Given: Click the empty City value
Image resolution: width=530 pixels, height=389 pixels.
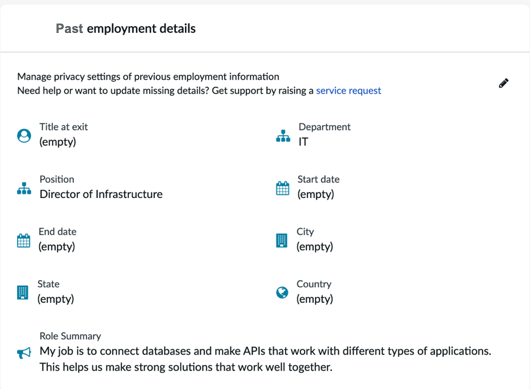Looking at the screenshot, I should coord(315,247).
